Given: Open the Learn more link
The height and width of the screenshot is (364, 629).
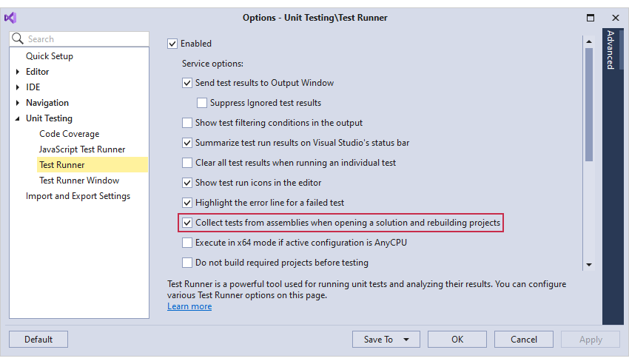Looking at the screenshot, I should point(189,306).
